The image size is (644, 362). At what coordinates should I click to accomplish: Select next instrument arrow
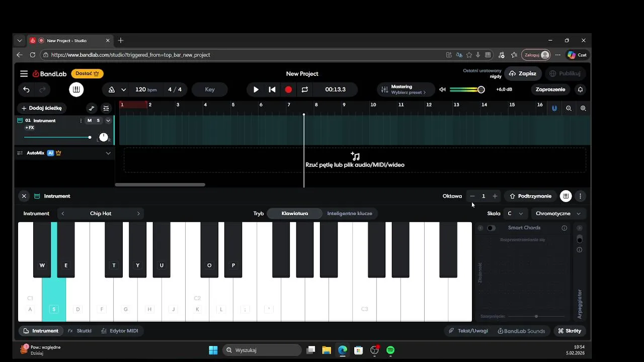tap(138, 214)
